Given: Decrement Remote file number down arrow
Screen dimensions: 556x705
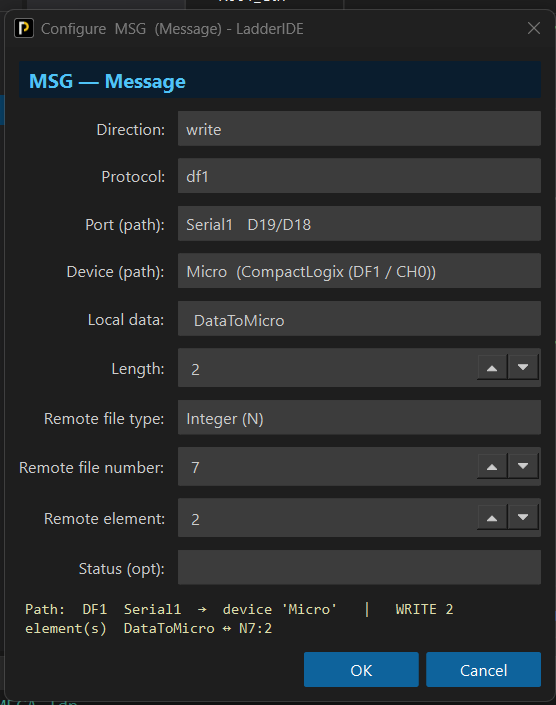Looking at the screenshot, I should point(523,466).
